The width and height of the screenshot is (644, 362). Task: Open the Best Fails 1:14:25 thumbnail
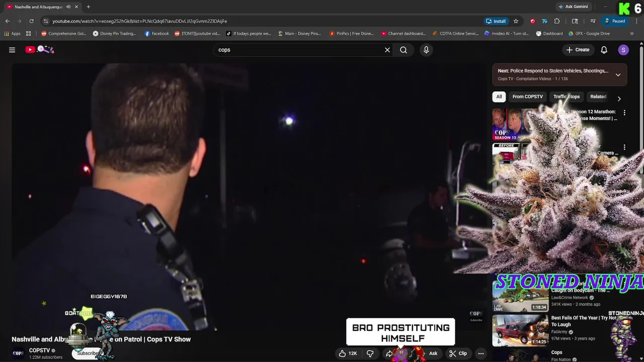click(520, 330)
